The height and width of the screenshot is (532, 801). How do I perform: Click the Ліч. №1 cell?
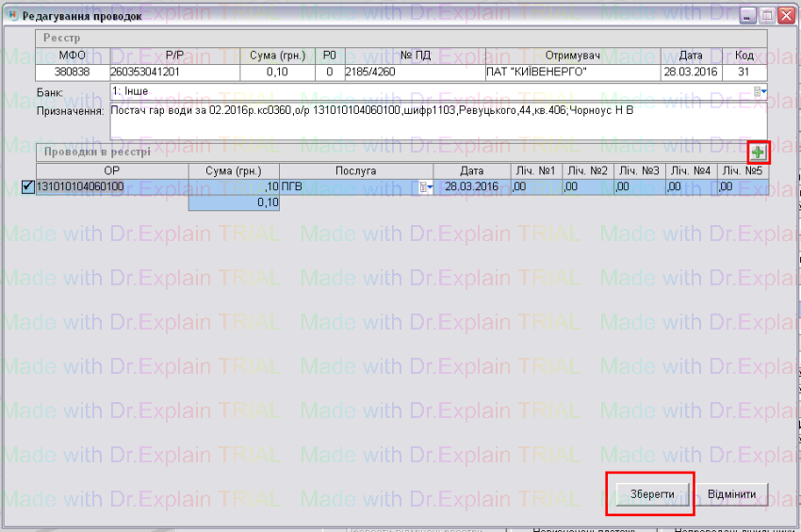tap(534, 187)
